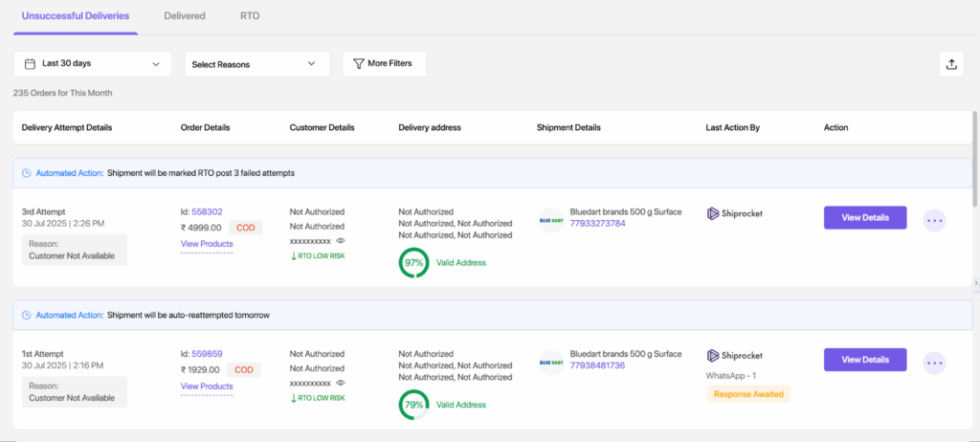Screen dimensions: 980x442
Task: Click View Details for order 558302
Action: point(864,217)
